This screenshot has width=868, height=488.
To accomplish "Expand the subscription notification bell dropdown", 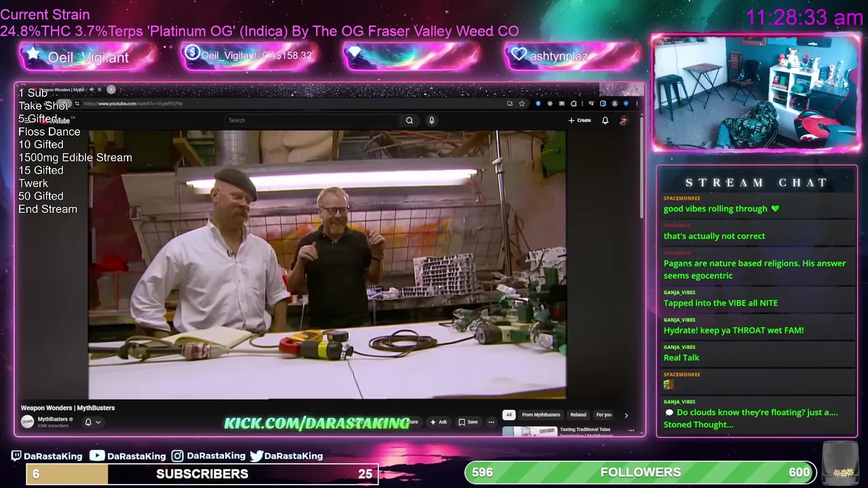I will tap(93, 422).
